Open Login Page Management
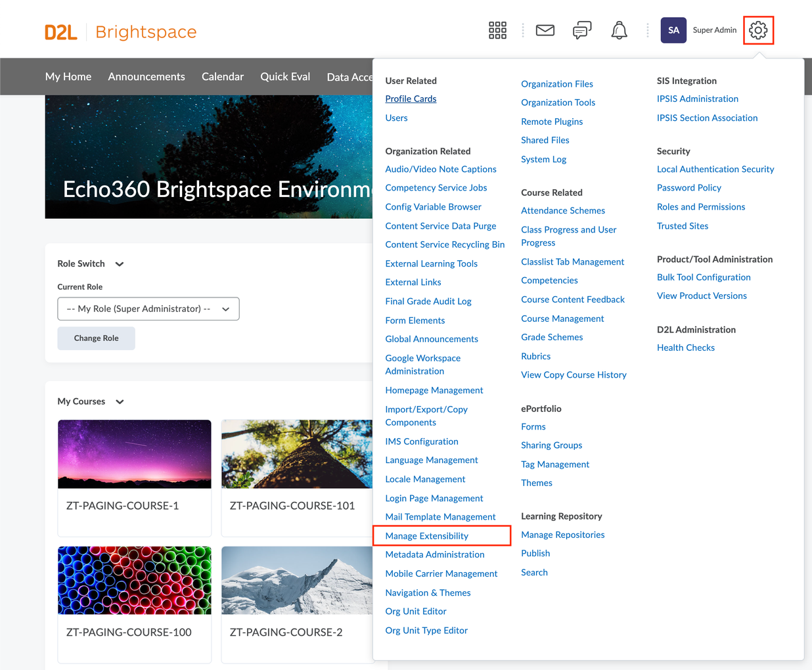Image resolution: width=812 pixels, height=670 pixels. click(434, 499)
